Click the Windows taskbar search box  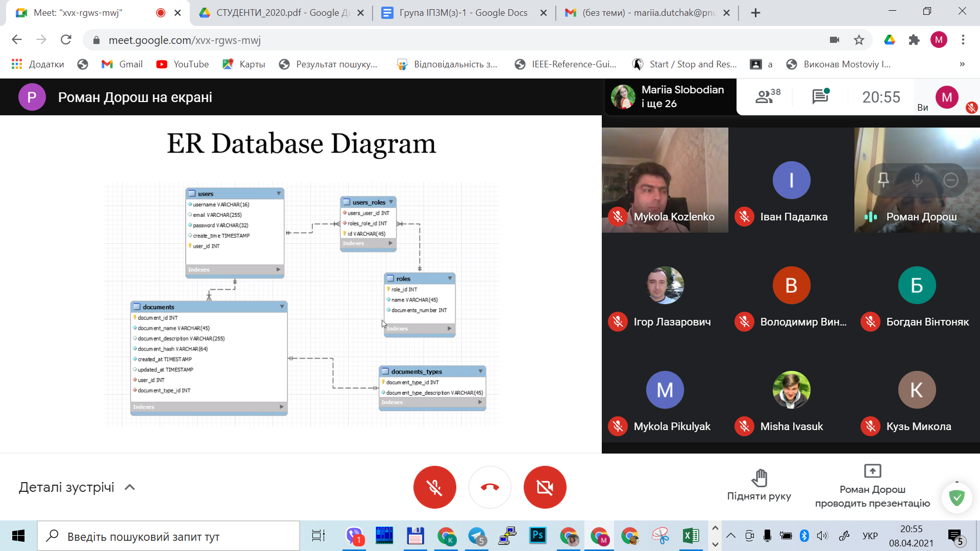(168, 536)
